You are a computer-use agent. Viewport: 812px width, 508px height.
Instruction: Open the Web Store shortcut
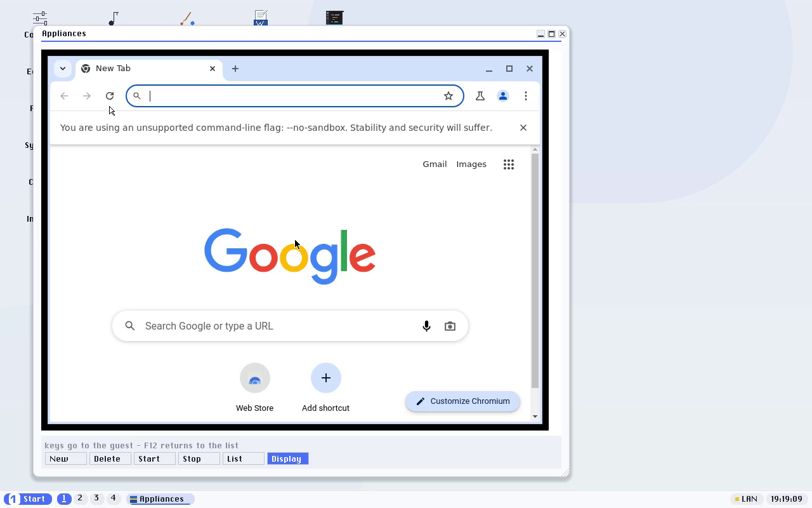(255, 388)
